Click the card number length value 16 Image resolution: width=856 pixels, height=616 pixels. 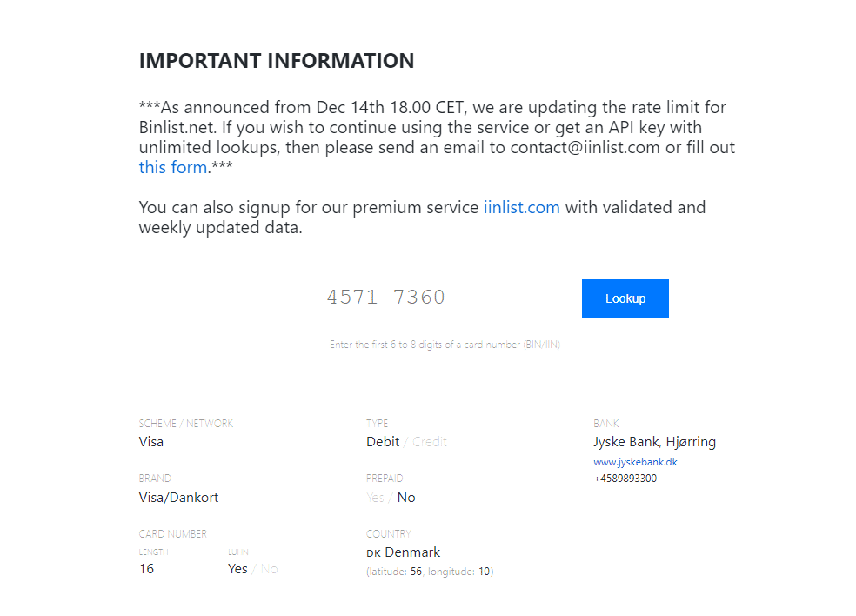[146, 569]
